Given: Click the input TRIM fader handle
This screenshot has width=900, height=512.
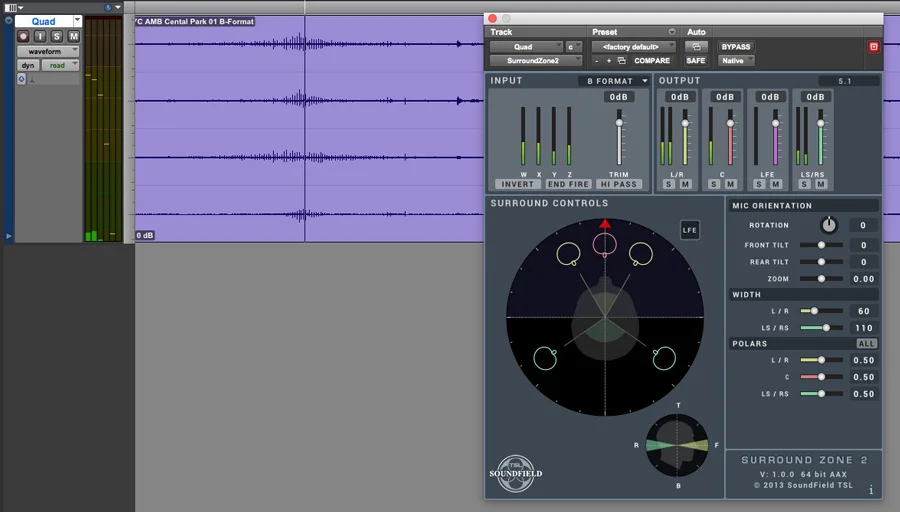Looking at the screenshot, I should click(619, 123).
